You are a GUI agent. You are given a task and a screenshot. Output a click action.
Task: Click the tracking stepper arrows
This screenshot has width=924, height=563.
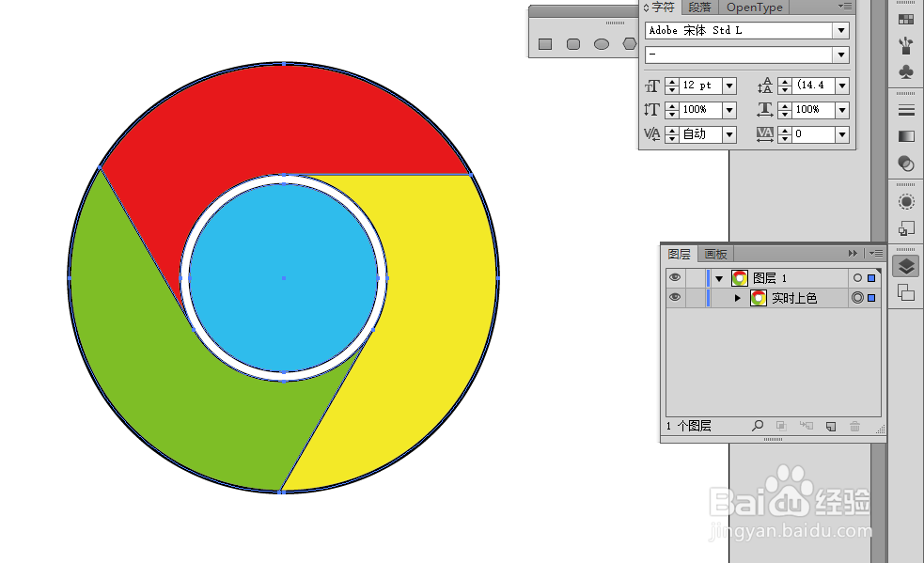pyautogui.click(x=784, y=134)
